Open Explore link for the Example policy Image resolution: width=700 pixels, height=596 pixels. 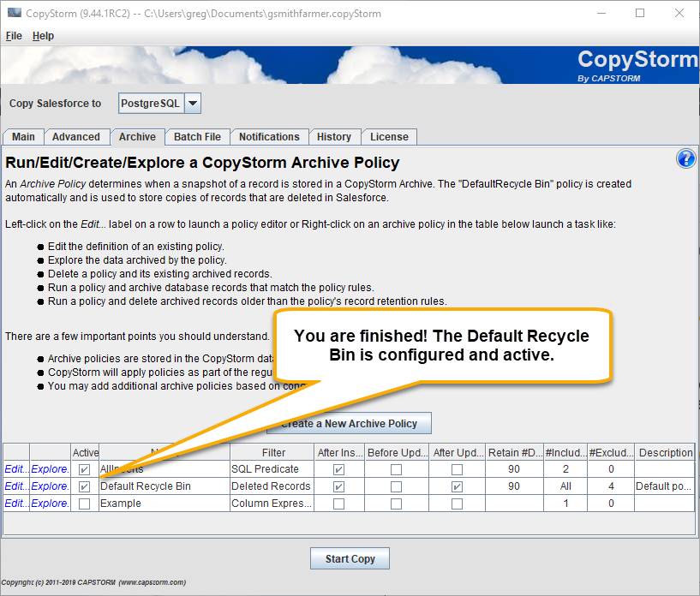click(x=50, y=504)
